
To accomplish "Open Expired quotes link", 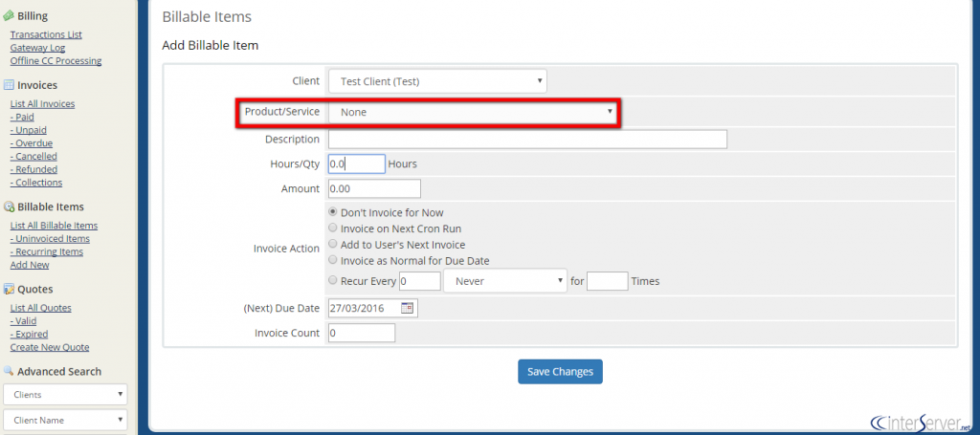I will point(29,334).
